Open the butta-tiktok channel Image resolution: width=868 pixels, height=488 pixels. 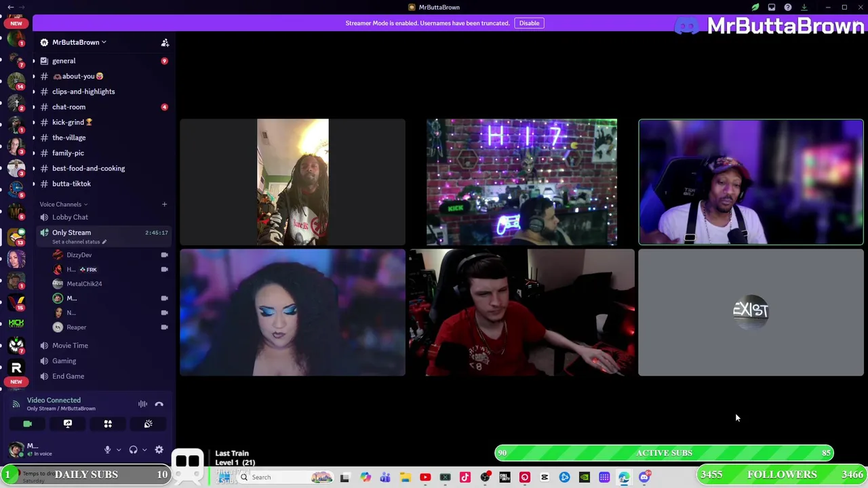point(71,184)
